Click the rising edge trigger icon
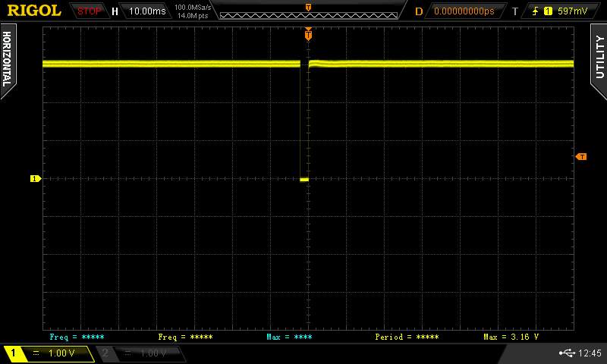The image size is (607, 364). 536,11
